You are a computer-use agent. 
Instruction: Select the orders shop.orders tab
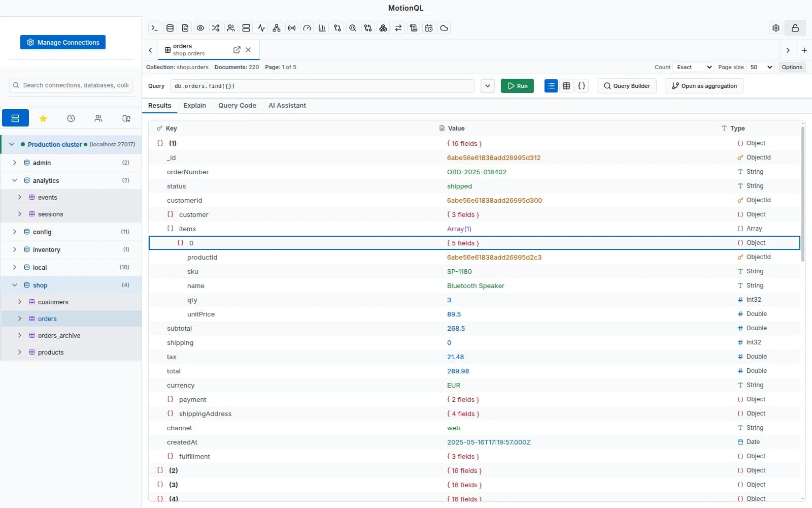209,50
